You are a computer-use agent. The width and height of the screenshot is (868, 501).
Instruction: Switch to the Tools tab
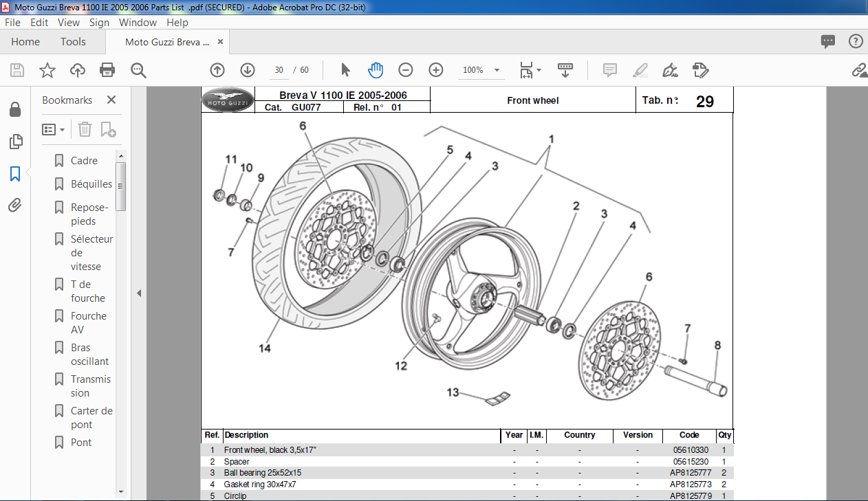point(73,42)
